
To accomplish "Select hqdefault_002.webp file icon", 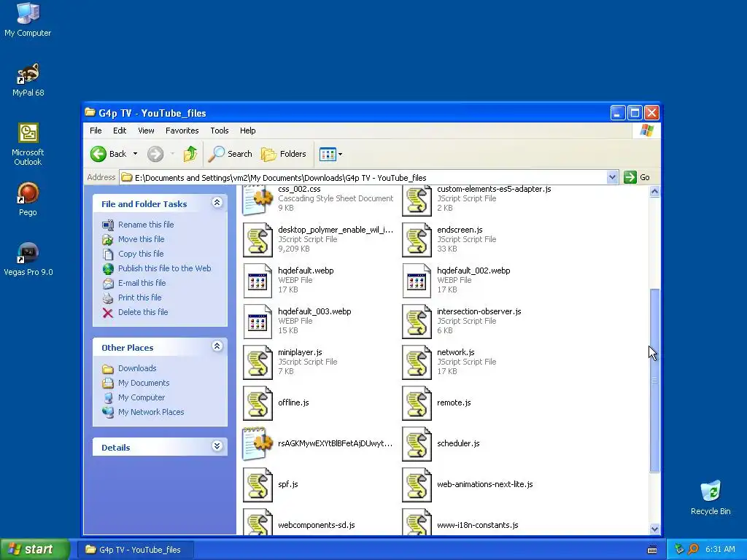I will 417,281.
